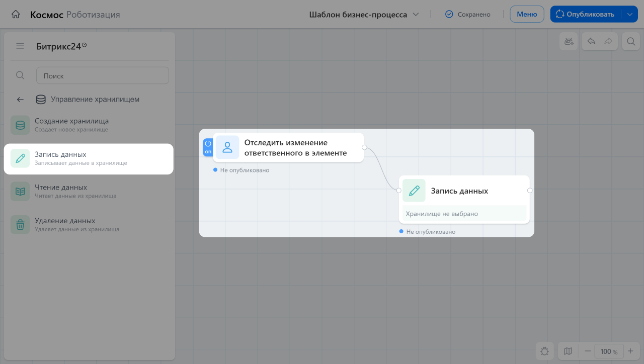Select the Удаление данных trash icon
This screenshot has width=644, height=364.
point(20,224)
